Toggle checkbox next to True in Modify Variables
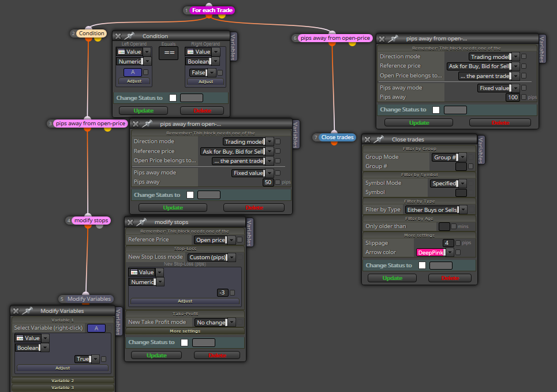 tap(104, 359)
